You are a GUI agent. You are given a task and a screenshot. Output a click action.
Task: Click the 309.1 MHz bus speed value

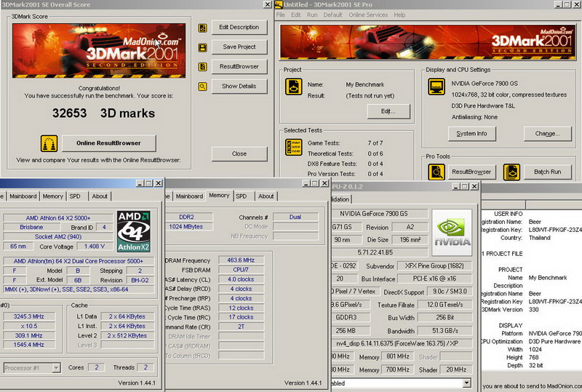(x=29, y=335)
